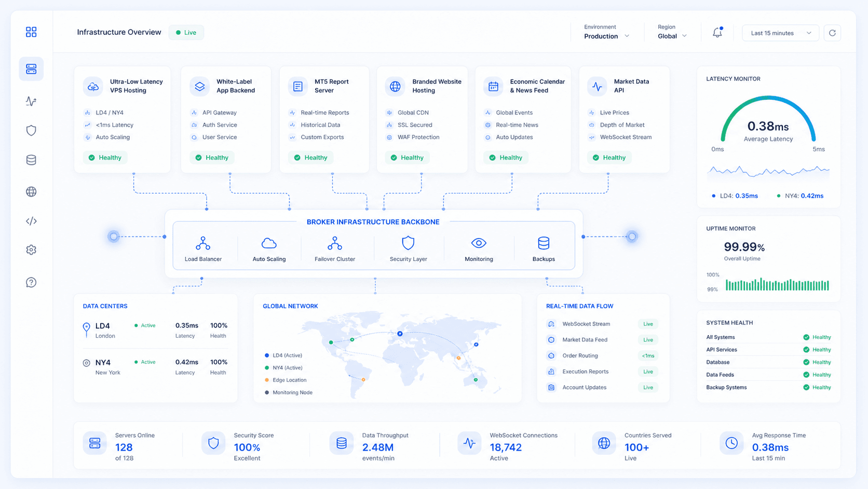Click the WebSocket Connections pulse icon

[x=469, y=443]
